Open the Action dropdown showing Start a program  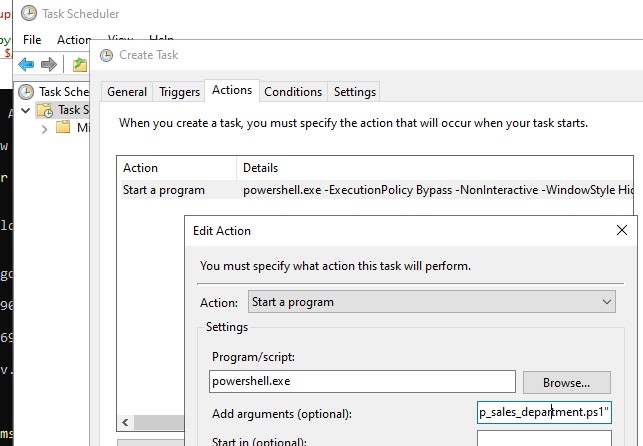(x=432, y=302)
